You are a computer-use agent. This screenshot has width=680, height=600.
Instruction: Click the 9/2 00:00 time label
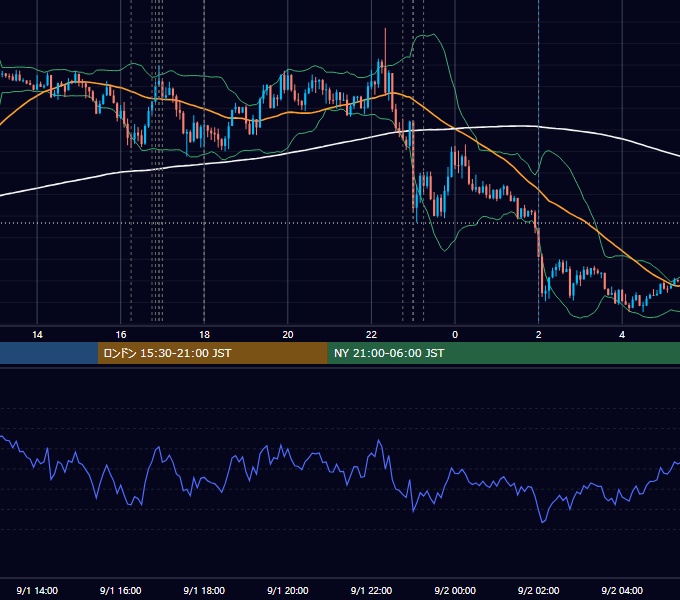455,590
